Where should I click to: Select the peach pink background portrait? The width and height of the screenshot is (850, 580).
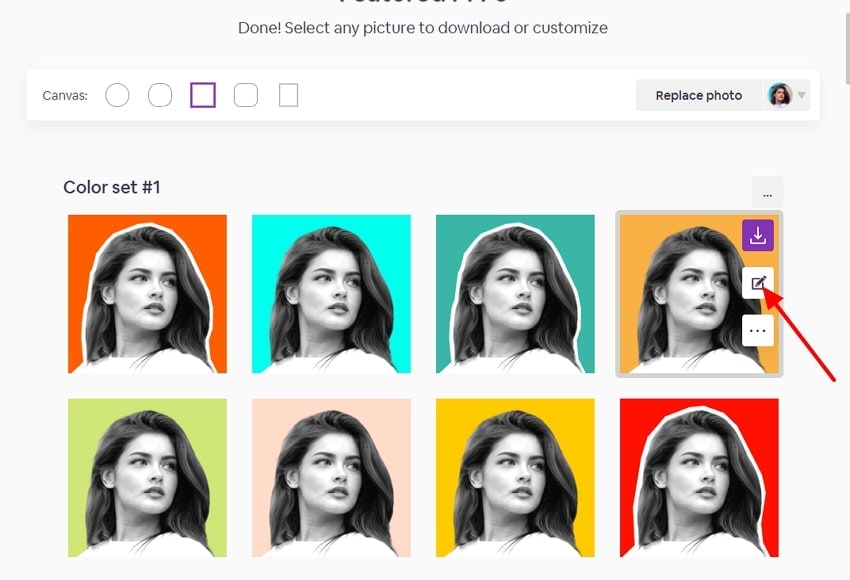(x=331, y=478)
